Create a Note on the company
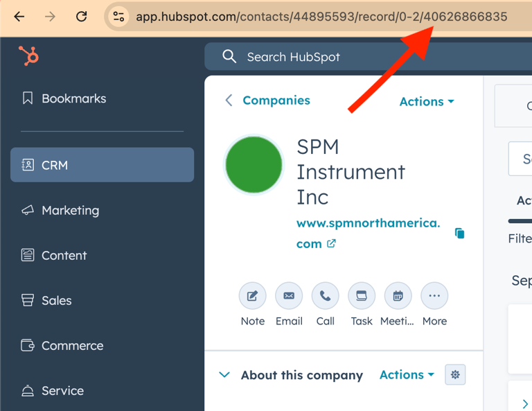This screenshot has height=411, width=532. [x=252, y=297]
